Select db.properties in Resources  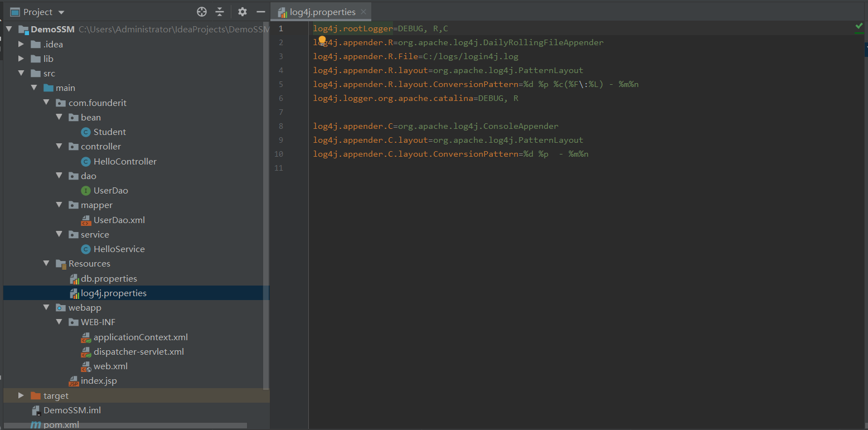tap(109, 278)
